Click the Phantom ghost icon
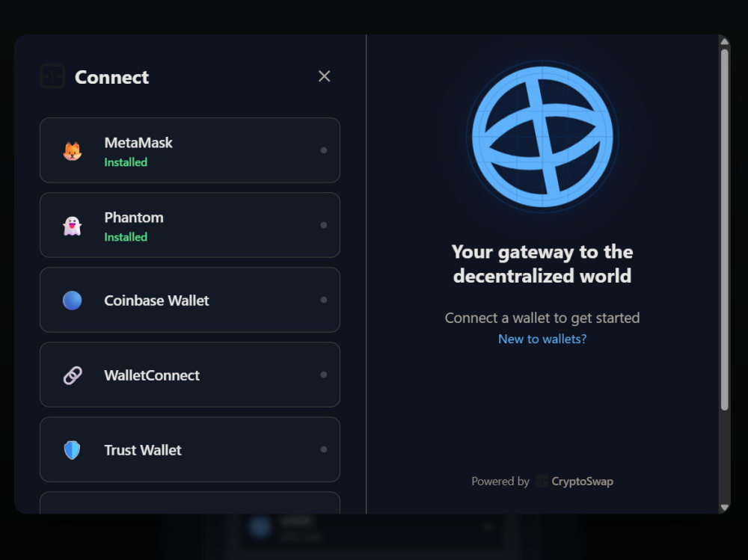Image resolution: width=748 pixels, height=560 pixels. [x=73, y=226]
